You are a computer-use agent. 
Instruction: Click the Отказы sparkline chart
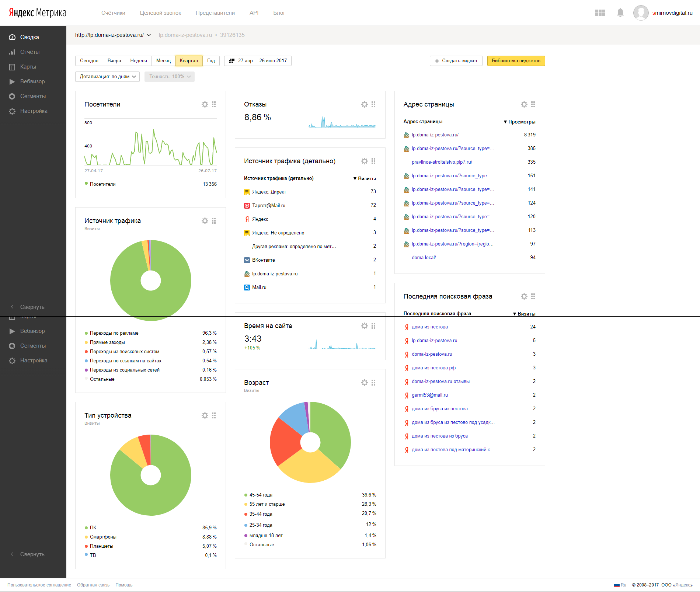point(342,122)
